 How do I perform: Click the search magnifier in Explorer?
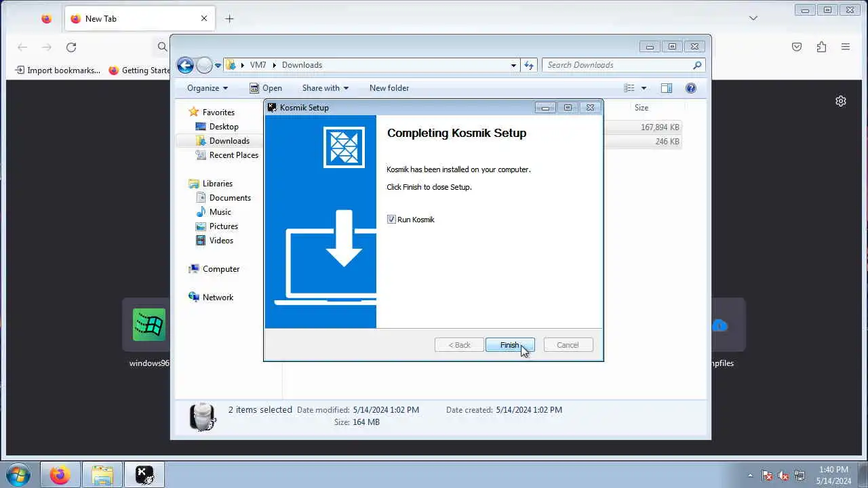pos(697,65)
